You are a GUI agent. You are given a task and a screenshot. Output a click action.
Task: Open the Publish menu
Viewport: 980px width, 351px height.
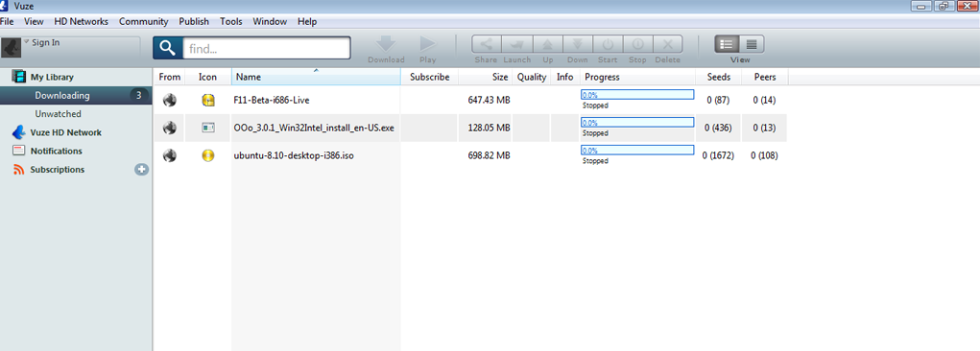tap(194, 21)
